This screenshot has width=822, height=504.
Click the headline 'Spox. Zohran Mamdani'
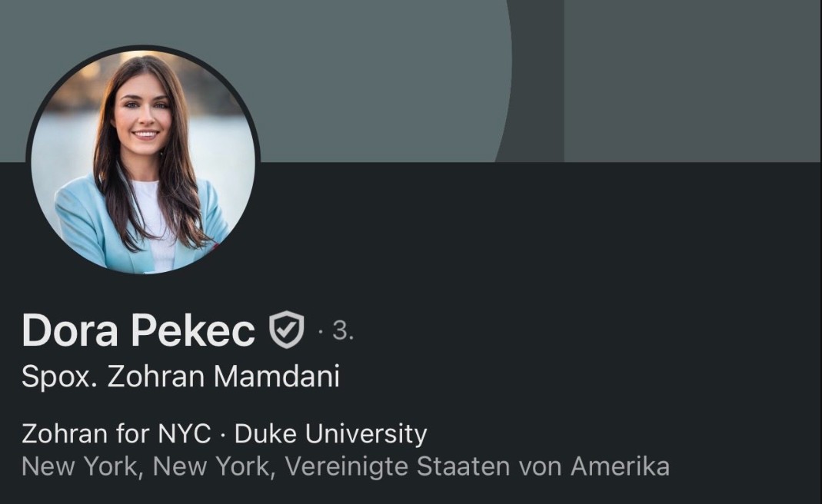pyautogui.click(x=181, y=376)
